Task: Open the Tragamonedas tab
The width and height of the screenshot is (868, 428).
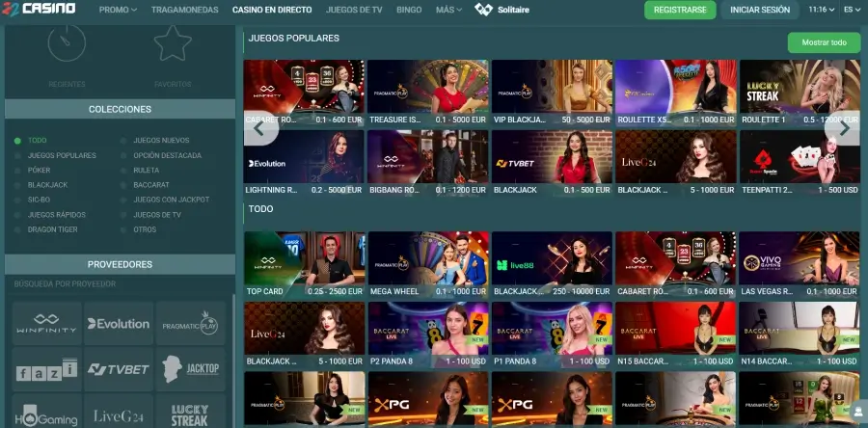Action: pyautogui.click(x=185, y=10)
